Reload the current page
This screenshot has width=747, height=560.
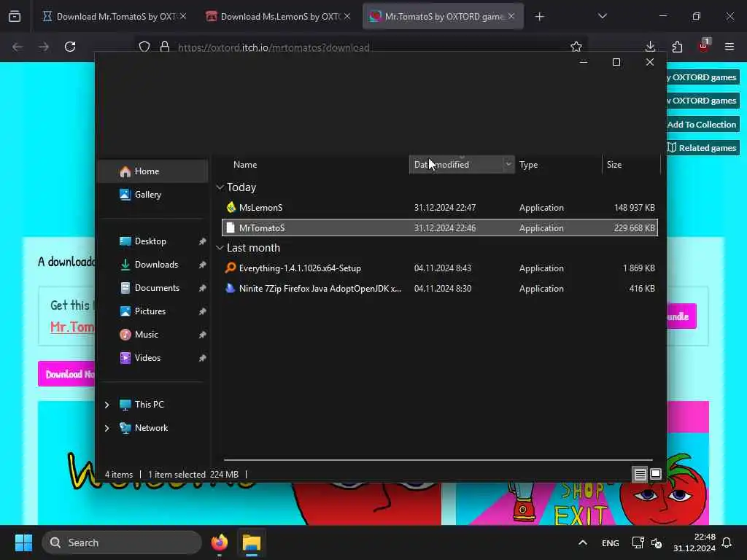point(70,47)
